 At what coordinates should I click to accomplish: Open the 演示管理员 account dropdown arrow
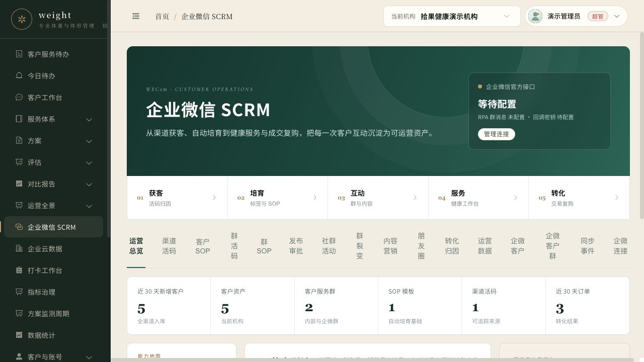click(x=617, y=16)
